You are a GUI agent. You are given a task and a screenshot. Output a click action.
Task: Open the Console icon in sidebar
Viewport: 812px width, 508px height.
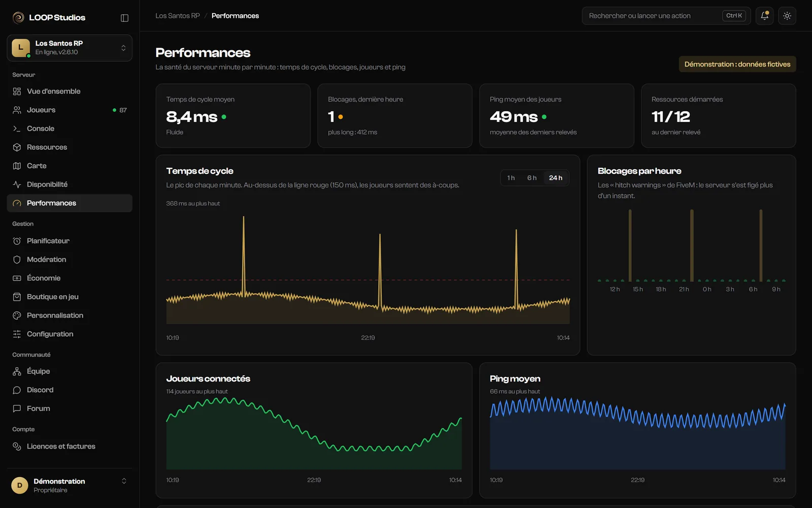[x=17, y=129]
